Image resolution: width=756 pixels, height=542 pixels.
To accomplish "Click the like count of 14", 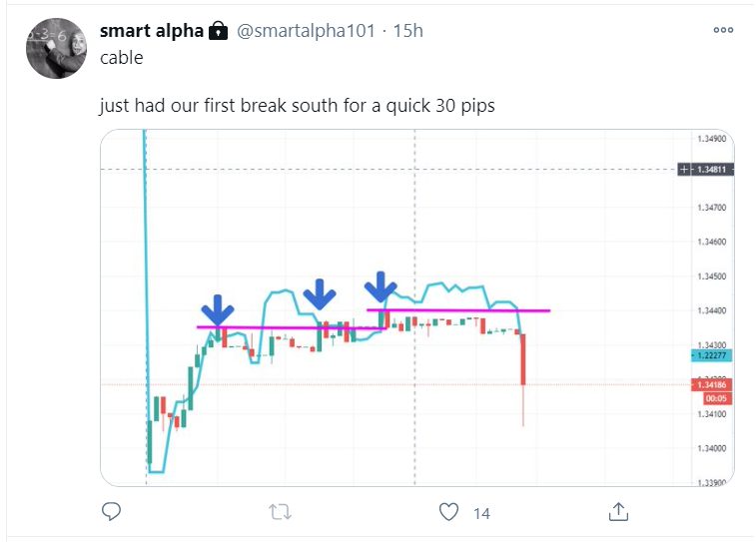I will 481,513.
